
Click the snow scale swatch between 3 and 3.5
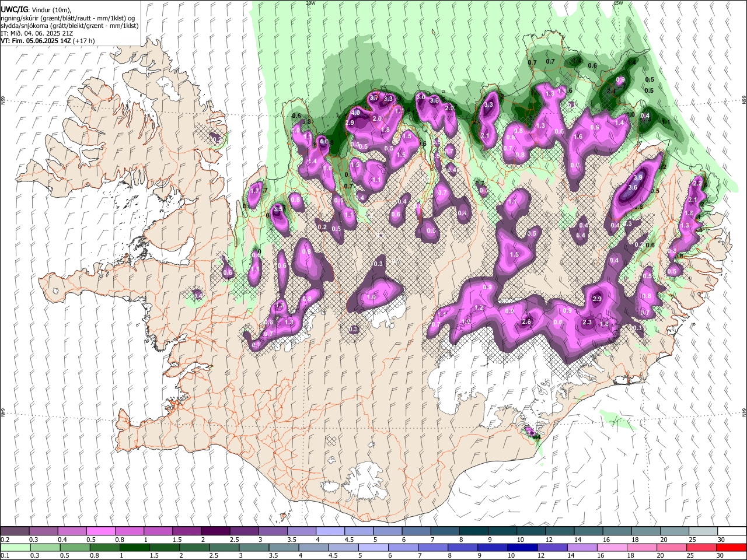pyautogui.click(x=272, y=531)
